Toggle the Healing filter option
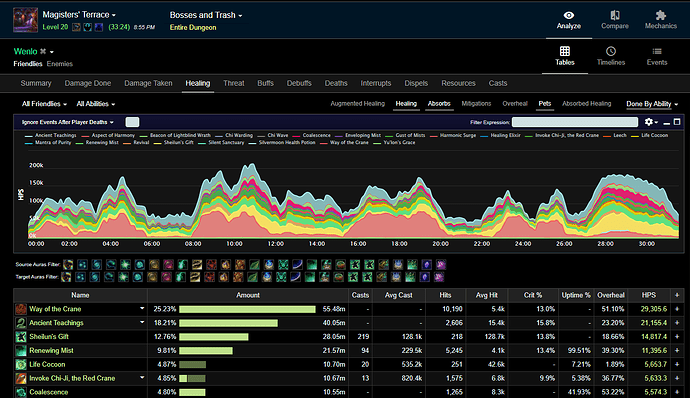 tap(406, 103)
